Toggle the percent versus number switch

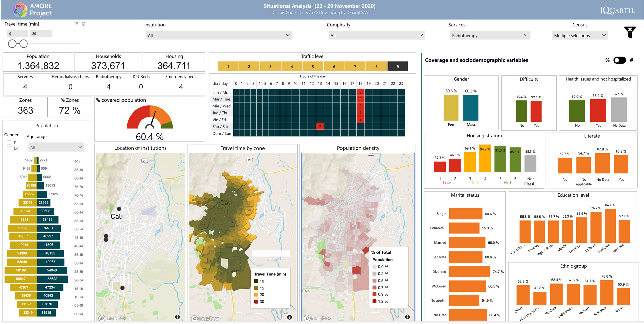tap(619, 60)
